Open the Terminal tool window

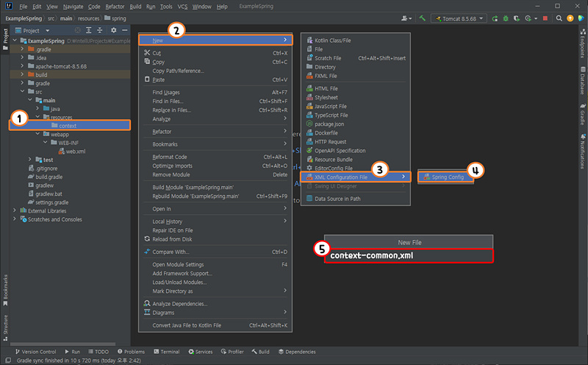click(x=167, y=352)
